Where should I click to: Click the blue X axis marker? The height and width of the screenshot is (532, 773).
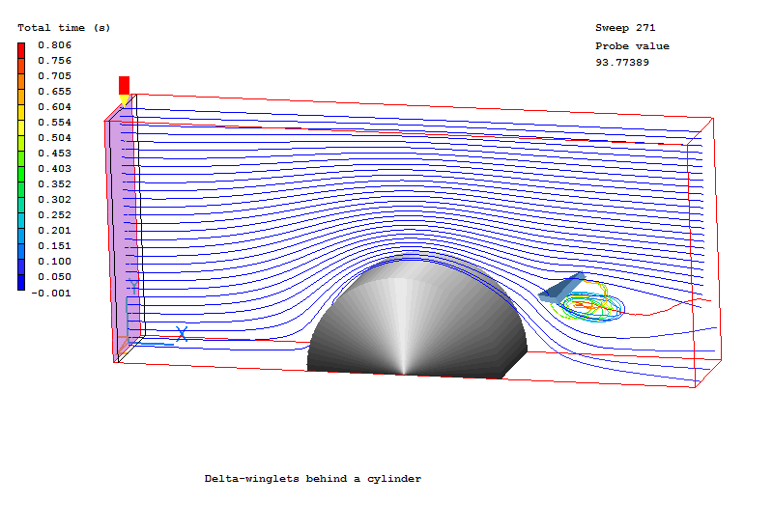pyautogui.click(x=182, y=334)
